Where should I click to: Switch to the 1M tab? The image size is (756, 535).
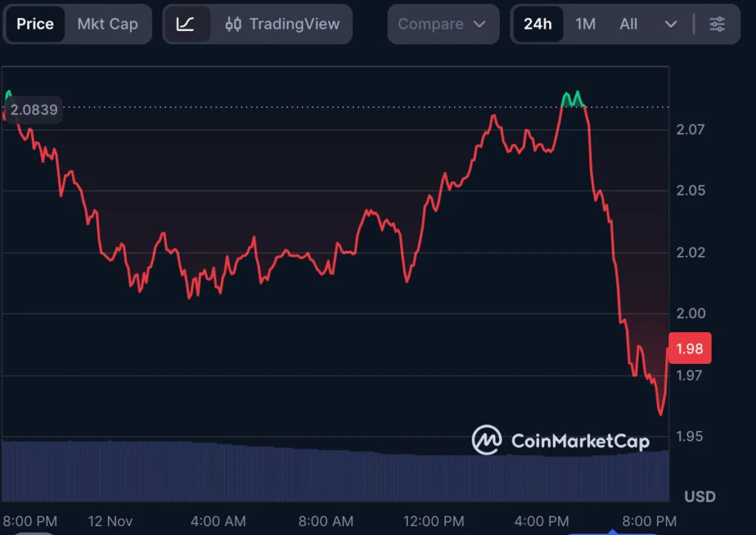585,24
